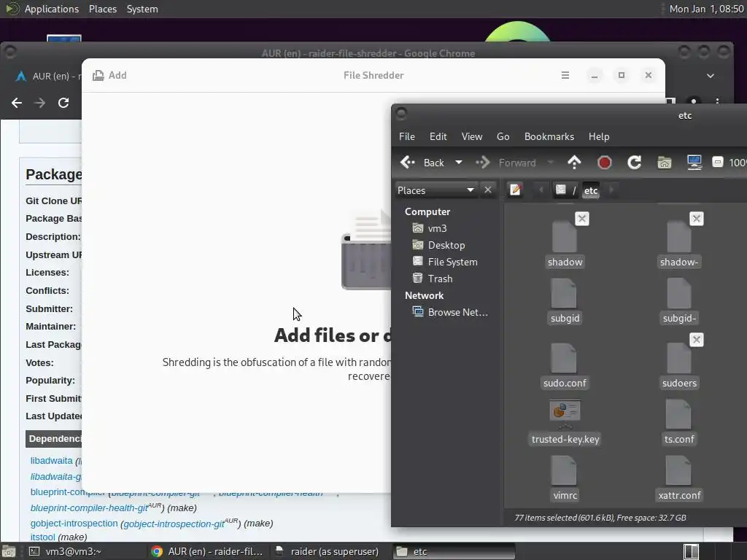Open the Places menu in top panel

(x=102, y=9)
